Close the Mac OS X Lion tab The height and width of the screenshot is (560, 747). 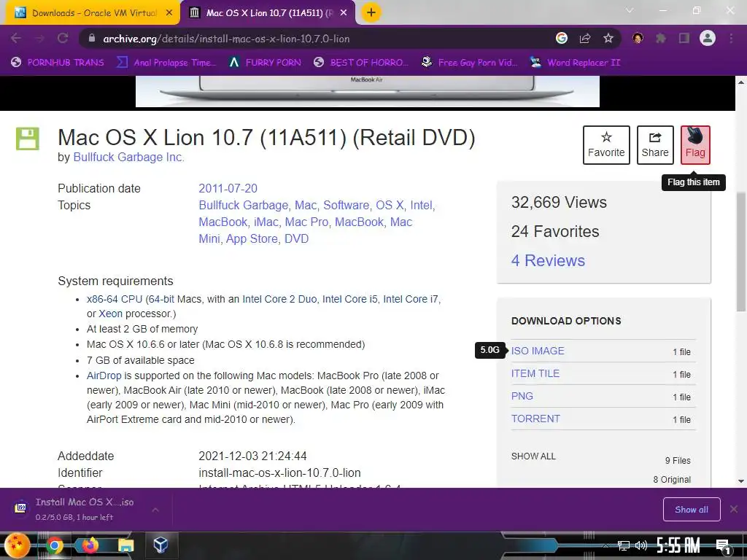coord(344,13)
